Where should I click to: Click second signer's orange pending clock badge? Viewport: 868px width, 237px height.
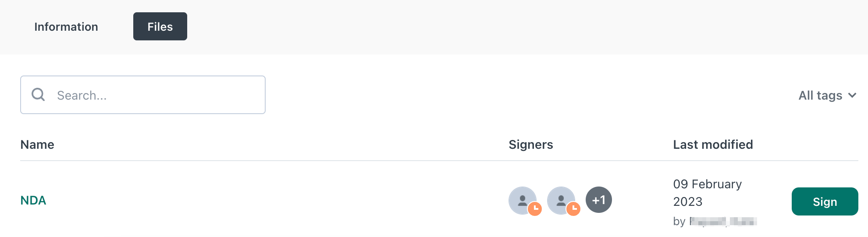click(x=573, y=208)
